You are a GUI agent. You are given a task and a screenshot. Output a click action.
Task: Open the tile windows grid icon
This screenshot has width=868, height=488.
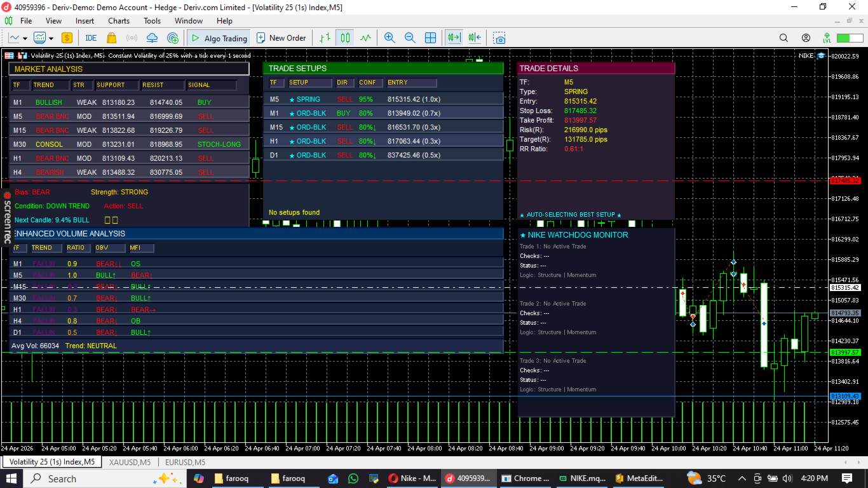[x=430, y=38]
